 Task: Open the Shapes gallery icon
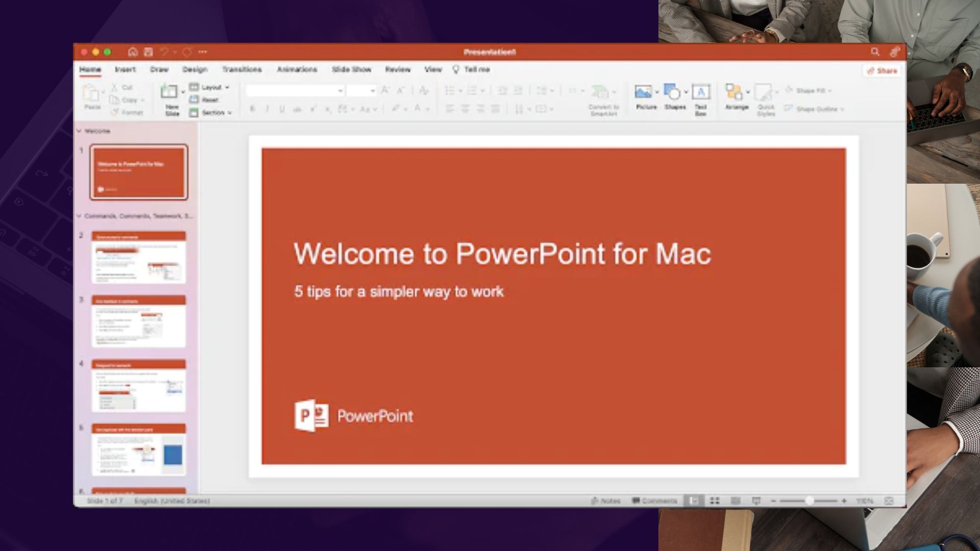click(x=672, y=92)
